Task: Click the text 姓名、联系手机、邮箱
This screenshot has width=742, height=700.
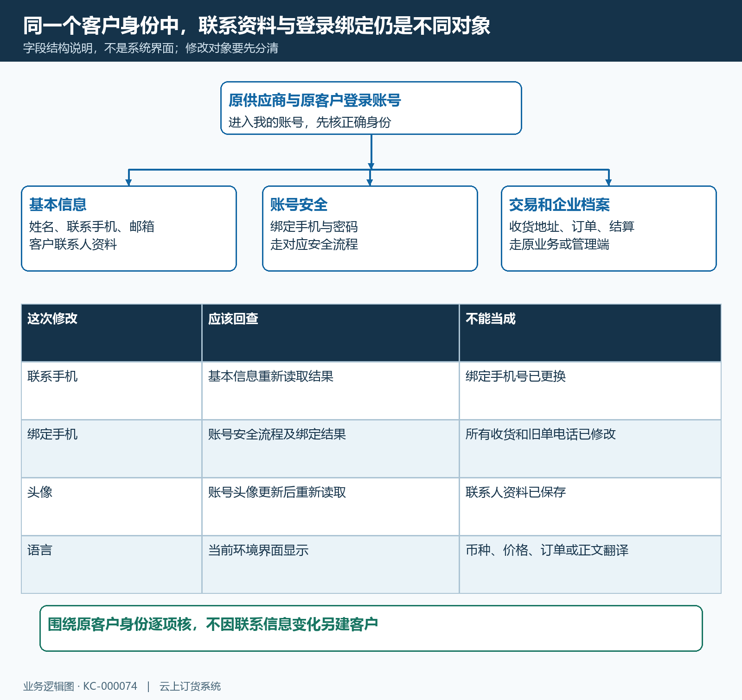Action: click(x=92, y=227)
